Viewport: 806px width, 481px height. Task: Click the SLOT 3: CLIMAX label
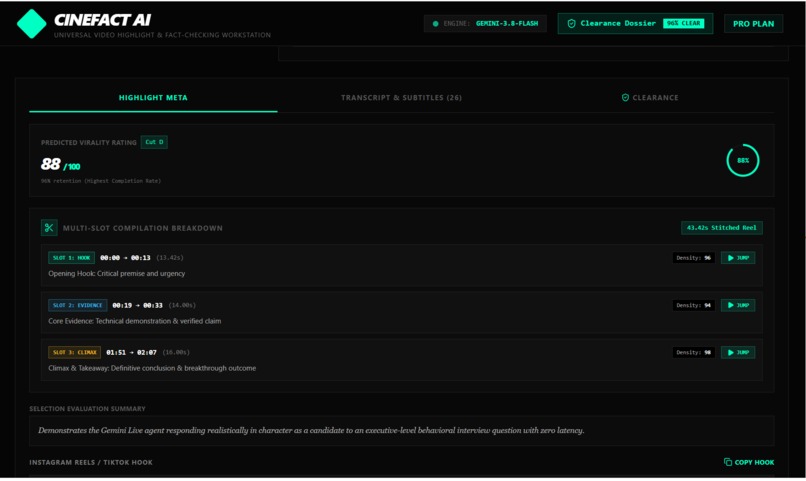click(x=75, y=353)
